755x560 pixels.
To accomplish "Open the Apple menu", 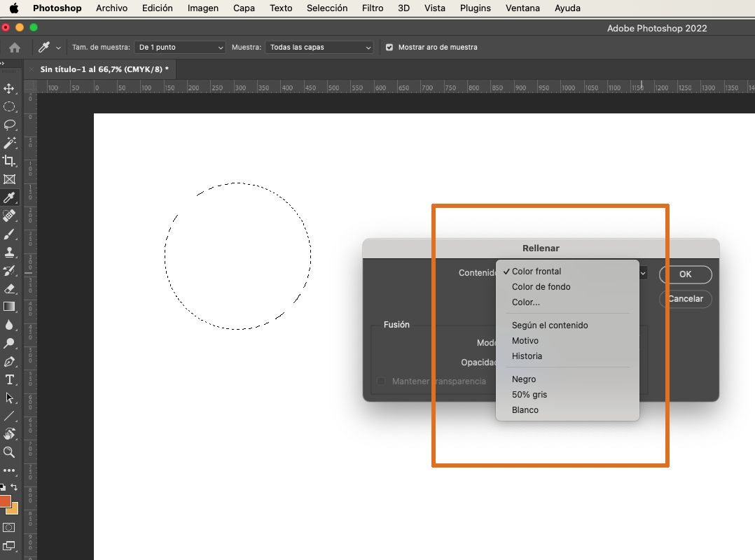I will point(15,8).
